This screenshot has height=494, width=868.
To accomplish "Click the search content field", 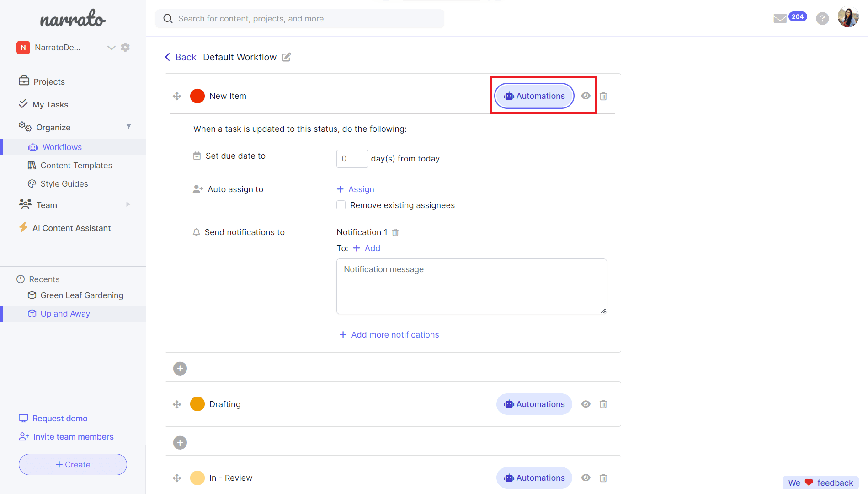I will click(x=300, y=19).
